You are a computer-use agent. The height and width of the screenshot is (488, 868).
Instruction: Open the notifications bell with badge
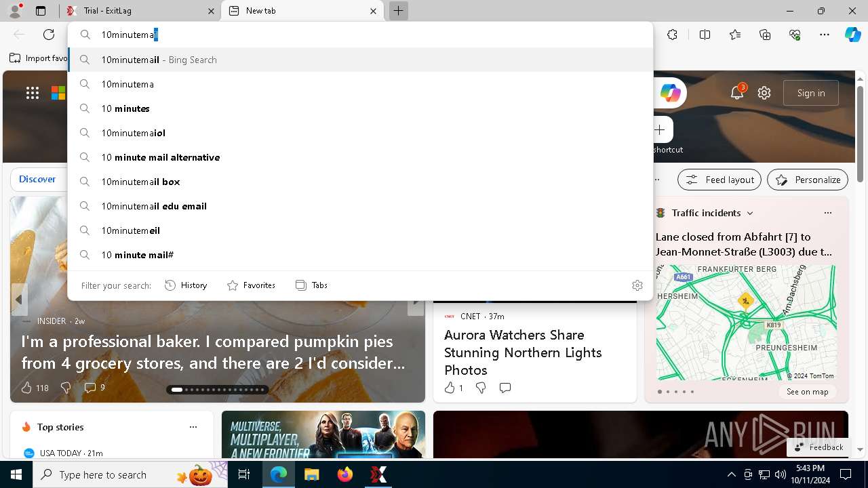(737, 93)
